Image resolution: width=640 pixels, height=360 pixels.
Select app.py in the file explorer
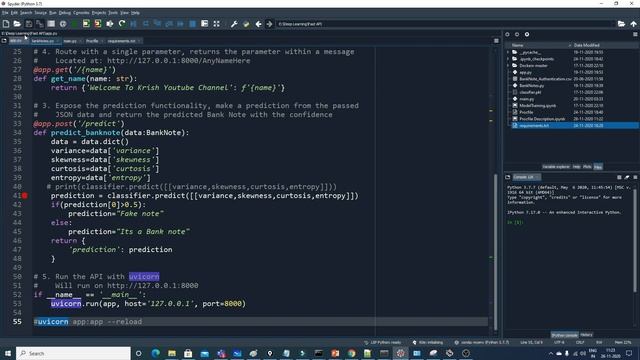point(525,72)
